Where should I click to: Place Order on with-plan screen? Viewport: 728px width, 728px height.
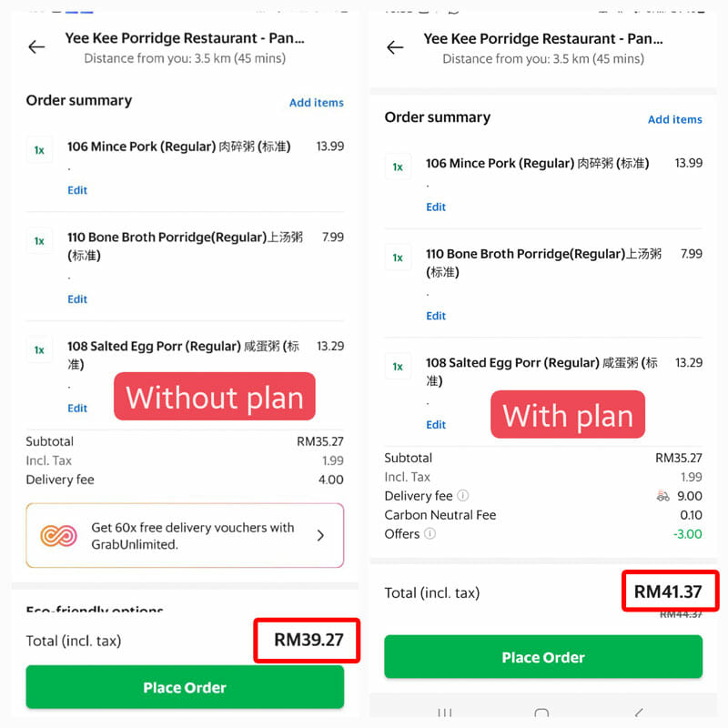(x=543, y=656)
